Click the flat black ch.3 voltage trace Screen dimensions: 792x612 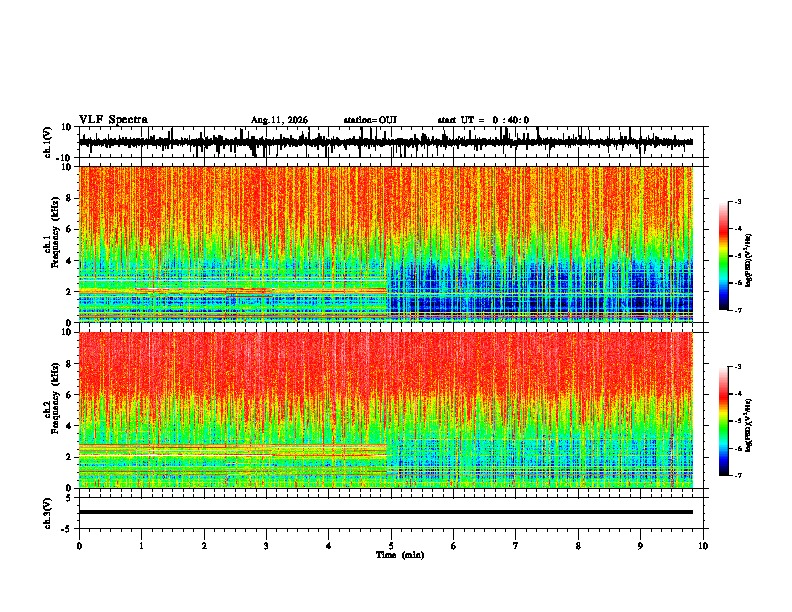coord(386,512)
